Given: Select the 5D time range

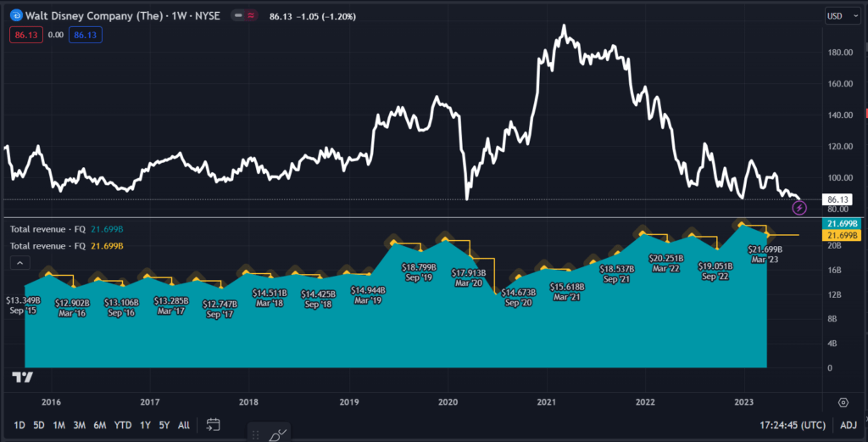Looking at the screenshot, I should click(39, 425).
